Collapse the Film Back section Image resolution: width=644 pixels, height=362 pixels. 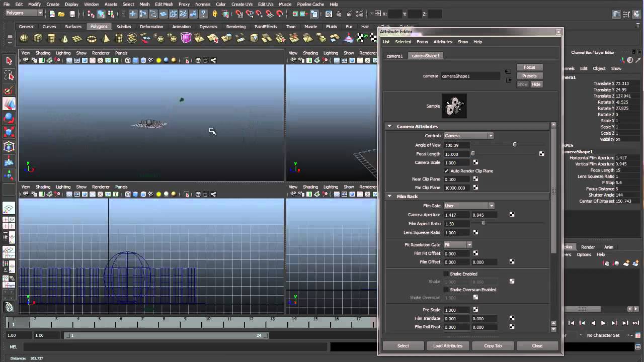coord(389,197)
